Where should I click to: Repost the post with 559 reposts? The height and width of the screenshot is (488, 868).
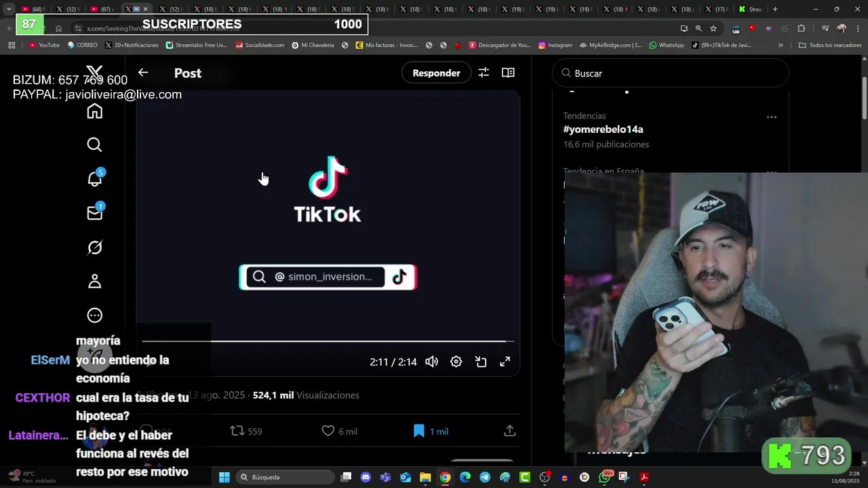tap(246, 431)
